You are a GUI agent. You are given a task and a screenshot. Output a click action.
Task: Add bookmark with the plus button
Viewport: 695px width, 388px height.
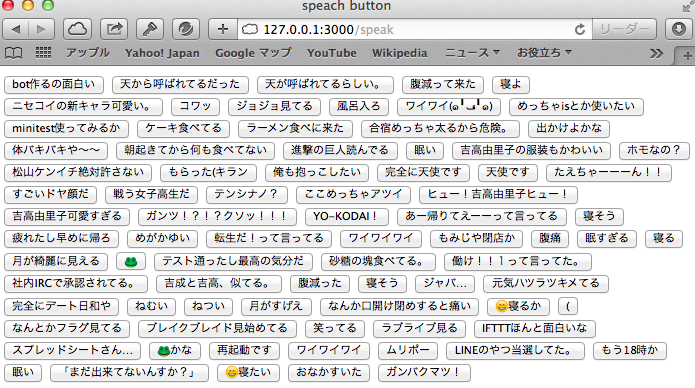223,30
